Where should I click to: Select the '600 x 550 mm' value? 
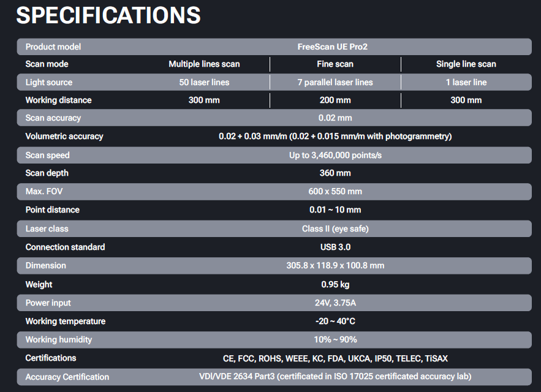click(x=335, y=191)
